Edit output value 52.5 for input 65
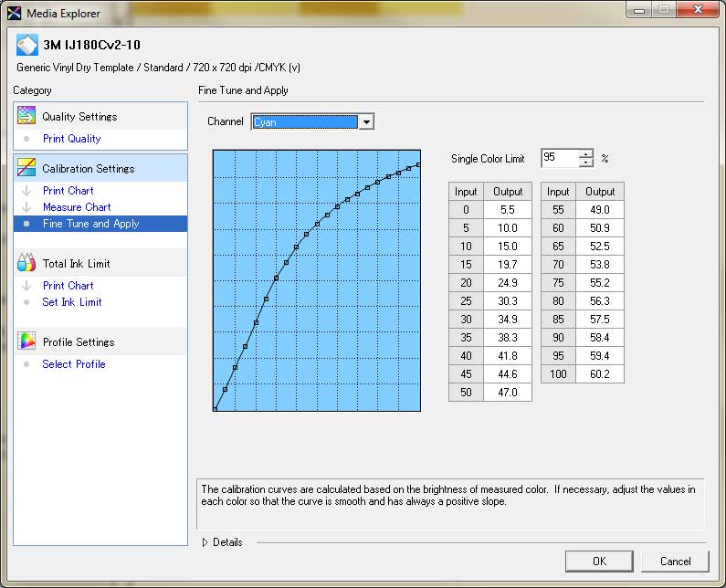726x588 pixels. coord(600,247)
